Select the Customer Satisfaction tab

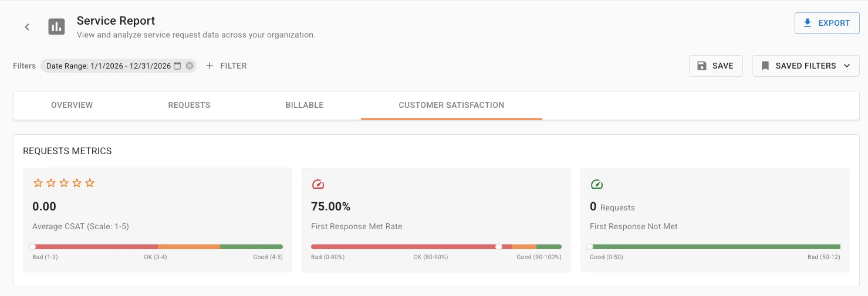pos(451,106)
